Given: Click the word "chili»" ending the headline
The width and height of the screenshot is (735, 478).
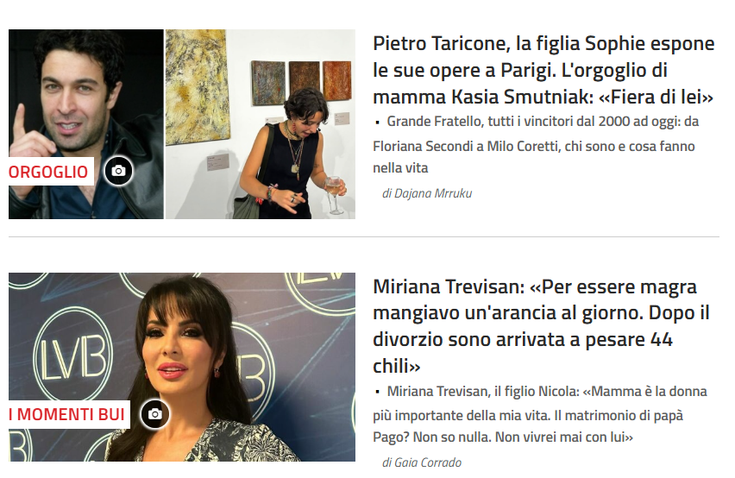Looking at the screenshot, I should [397, 366].
